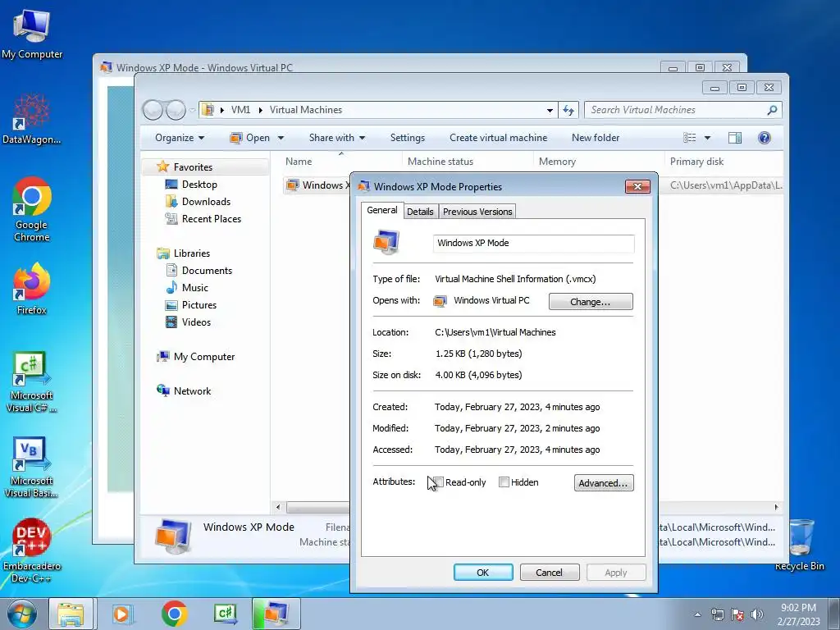
Task: Click Cancel in Properties dialog
Action: [x=549, y=572]
